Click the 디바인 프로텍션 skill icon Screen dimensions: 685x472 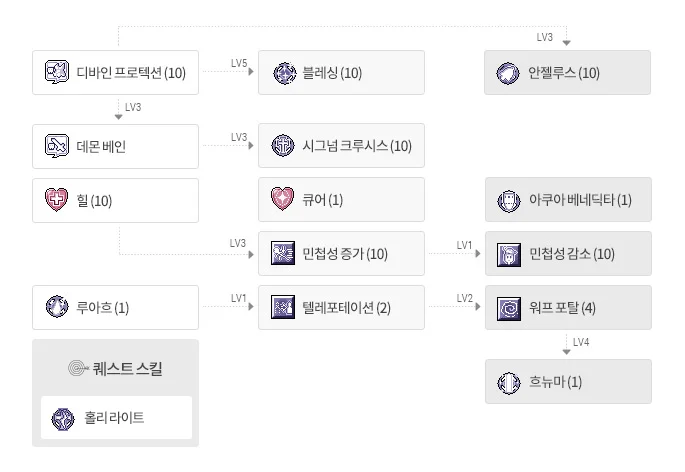[x=57, y=72]
